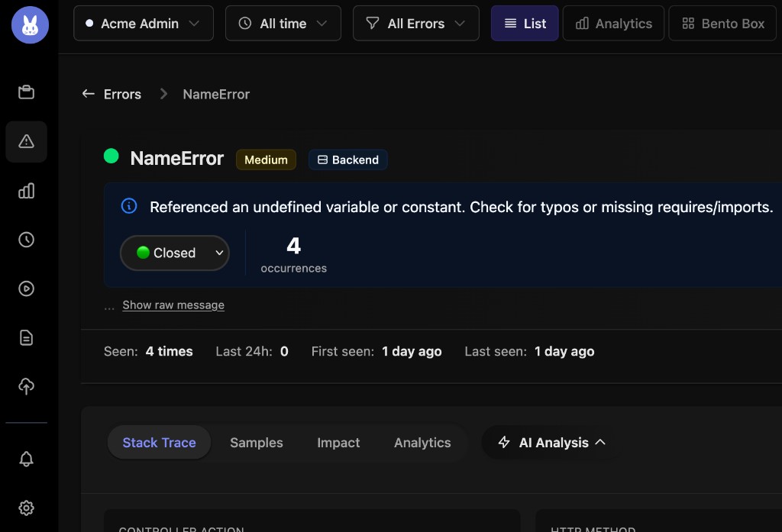Click the funnel filter icon in All Errors

pyautogui.click(x=373, y=23)
